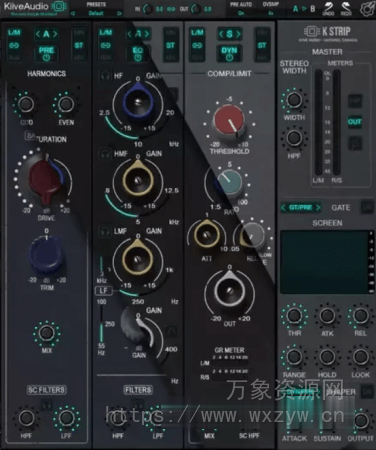Toggle the GATE power button
The image size is (376, 450).
(367, 207)
